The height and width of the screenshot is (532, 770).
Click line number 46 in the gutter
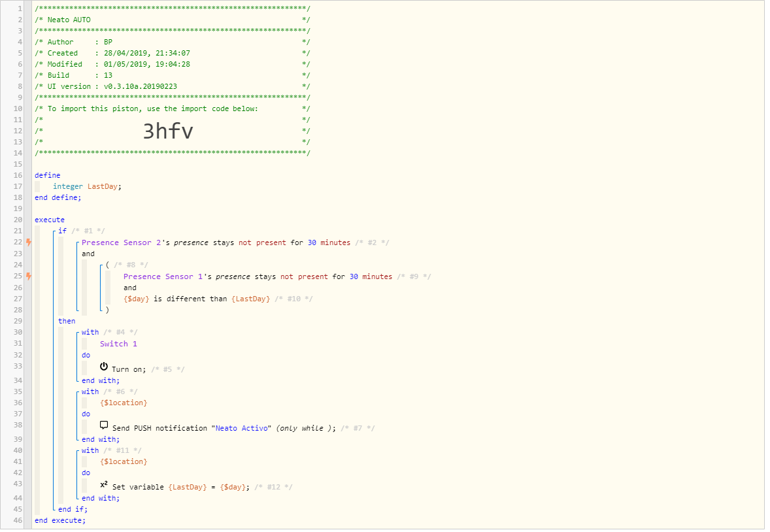point(18,520)
